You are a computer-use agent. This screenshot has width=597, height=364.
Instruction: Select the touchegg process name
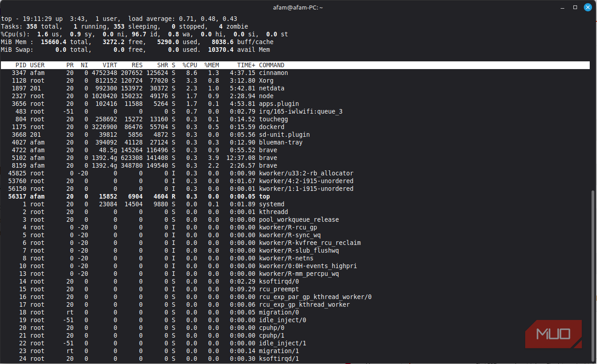[274, 119]
